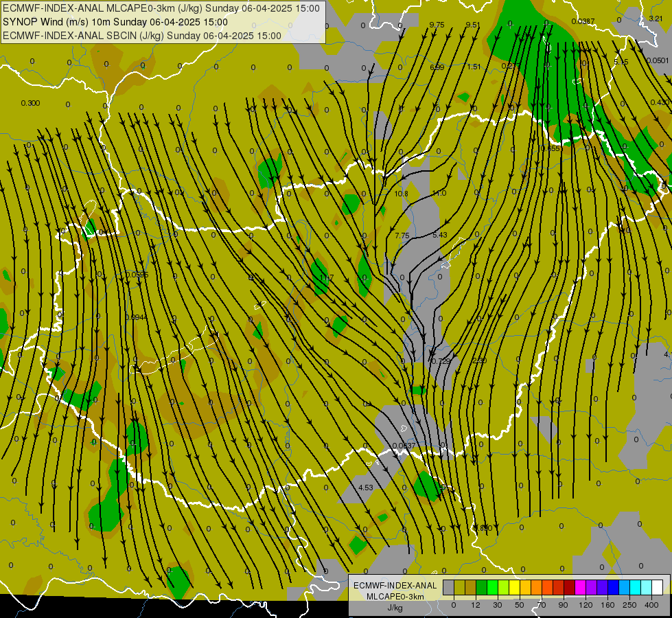Viewport: 672px width, 618px height.
Task: Click the legend tick label 70
Action: click(542, 605)
